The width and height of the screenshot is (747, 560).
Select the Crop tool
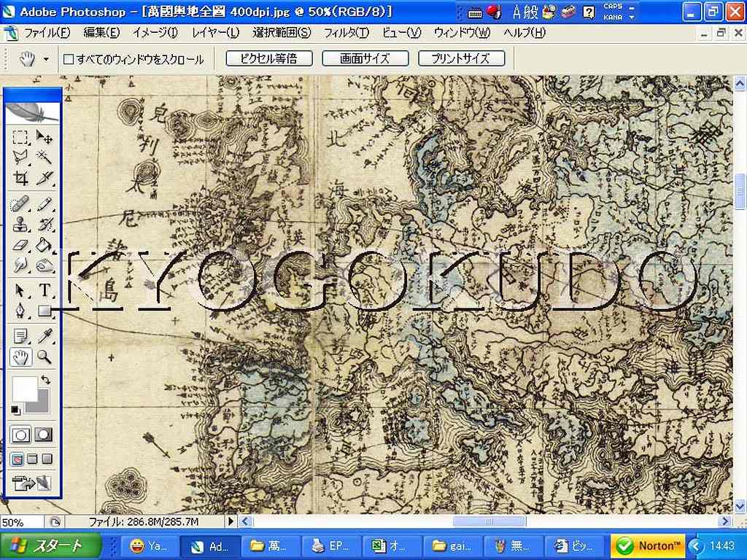coord(20,178)
